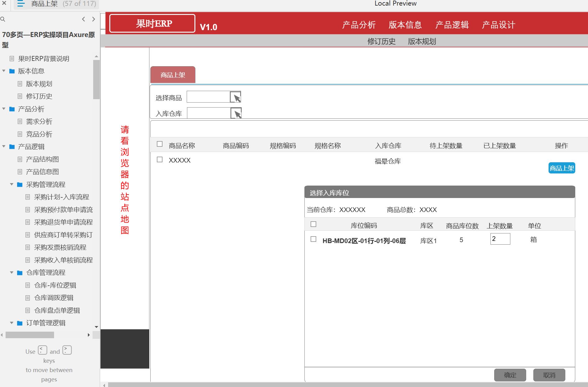Open 采购预付款单申请流 page
Image resolution: width=588 pixels, height=387 pixels.
(63, 210)
